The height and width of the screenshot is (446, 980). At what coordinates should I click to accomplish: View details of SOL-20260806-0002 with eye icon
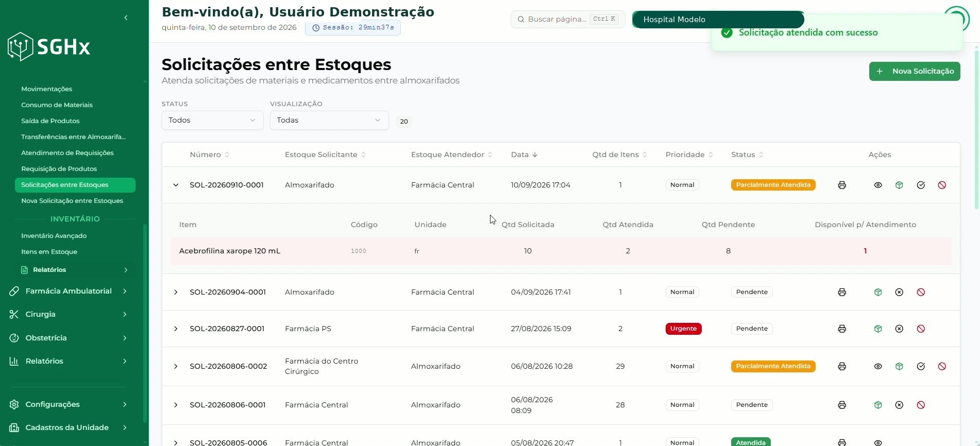click(x=878, y=366)
